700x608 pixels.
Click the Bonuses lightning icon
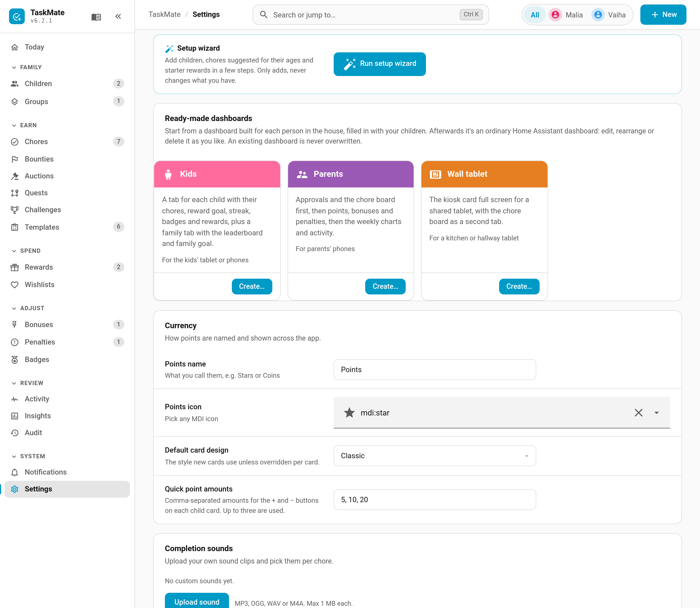[15, 325]
